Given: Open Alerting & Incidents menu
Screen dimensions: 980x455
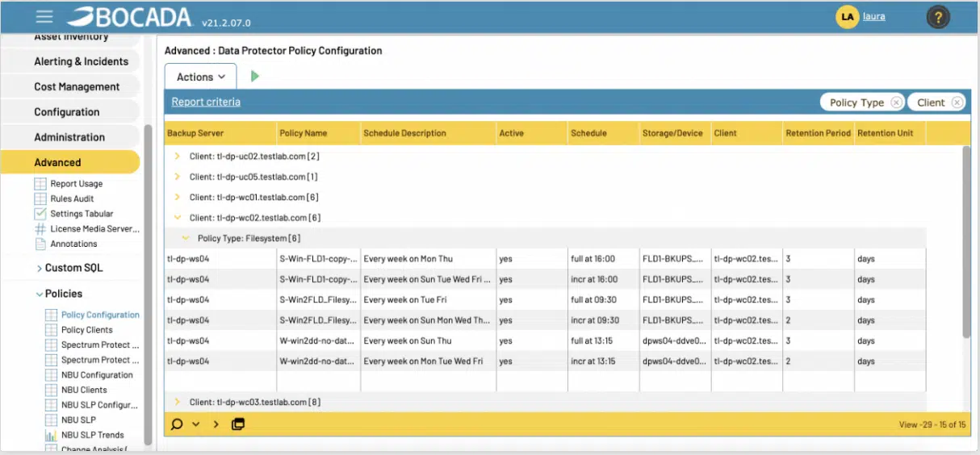Looking at the screenshot, I should click(x=81, y=61).
